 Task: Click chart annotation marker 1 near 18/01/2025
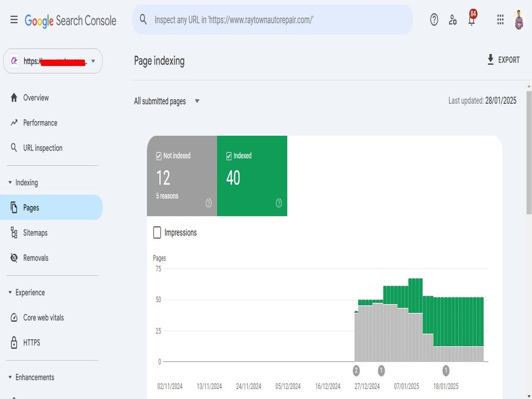[x=446, y=370]
